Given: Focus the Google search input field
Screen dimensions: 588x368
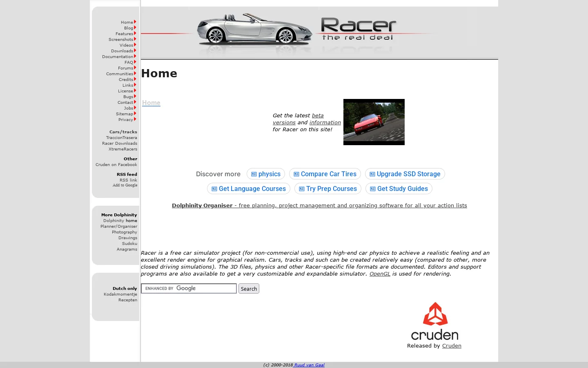Looking at the screenshot, I should click(189, 289).
